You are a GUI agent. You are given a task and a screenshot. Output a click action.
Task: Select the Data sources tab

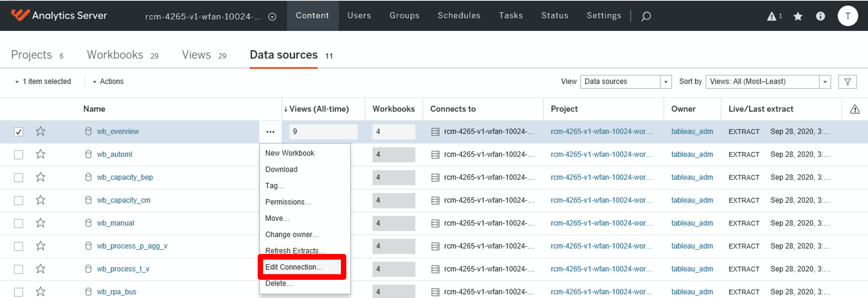(x=291, y=55)
